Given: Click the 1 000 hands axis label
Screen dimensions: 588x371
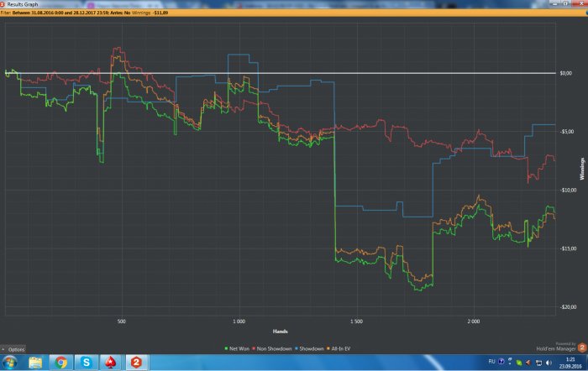Looking at the screenshot, I should coord(239,321).
